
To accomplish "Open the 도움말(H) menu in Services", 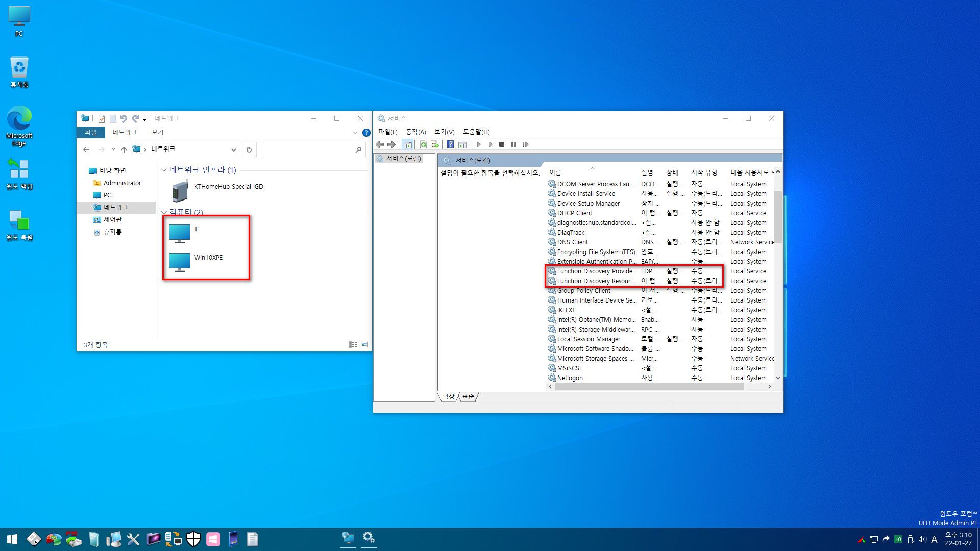I will [476, 132].
